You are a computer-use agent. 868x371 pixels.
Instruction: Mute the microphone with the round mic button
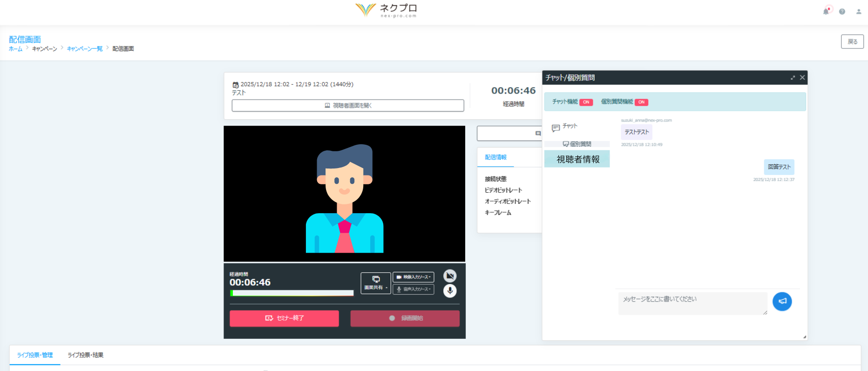tap(449, 291)
